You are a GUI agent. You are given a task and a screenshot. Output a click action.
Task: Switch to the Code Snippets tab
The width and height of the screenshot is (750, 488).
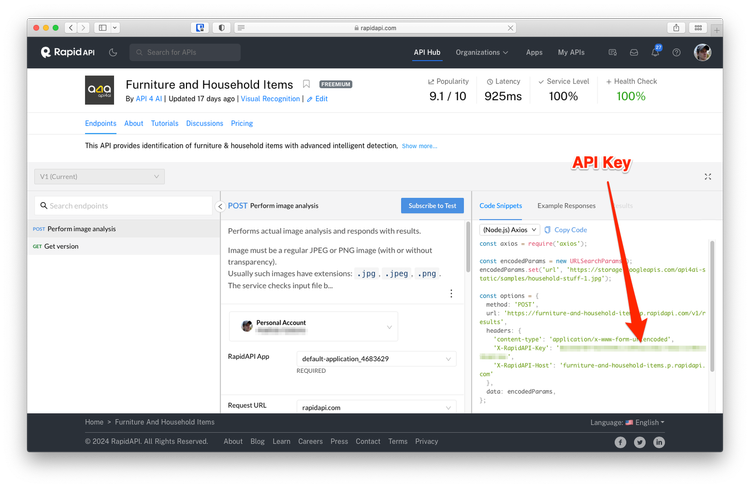500,206
